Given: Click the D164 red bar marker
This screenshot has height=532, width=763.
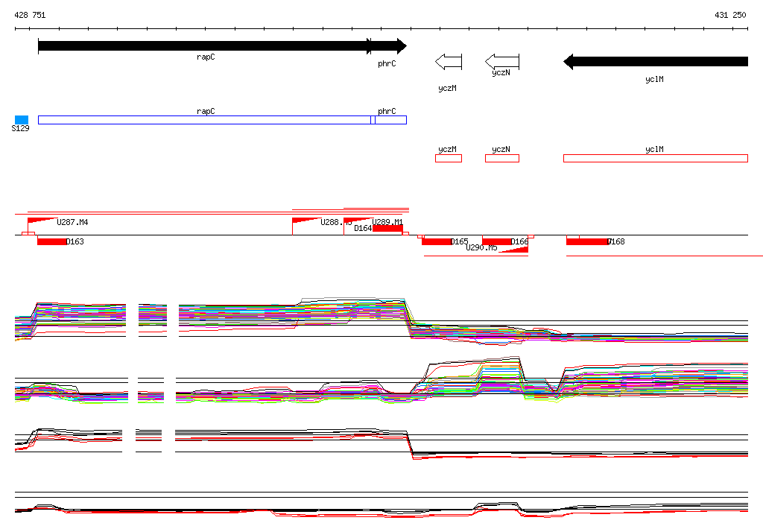Looking at the screenshot, I should (x=387, y=228).
